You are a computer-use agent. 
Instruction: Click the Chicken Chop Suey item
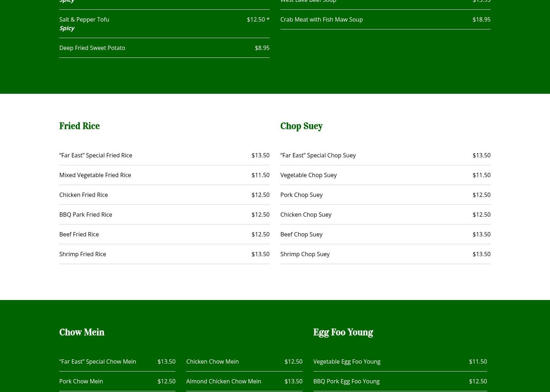click(306, 215)
